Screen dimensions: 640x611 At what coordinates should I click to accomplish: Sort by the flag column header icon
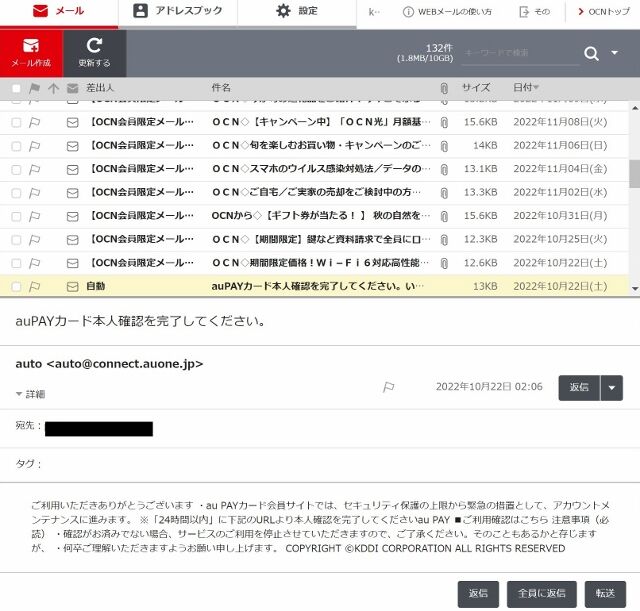pos(35,88)
